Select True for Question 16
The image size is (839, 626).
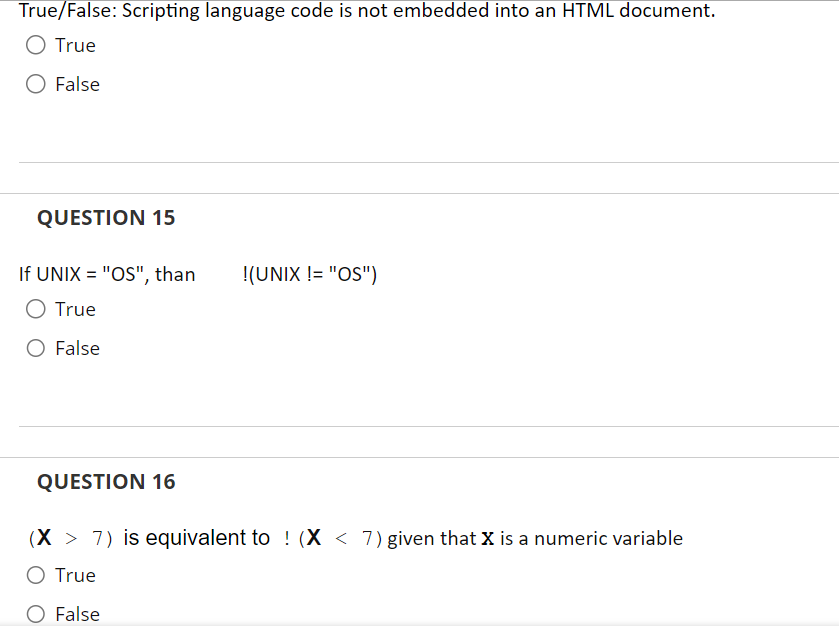pyautogui.click(x=35, y=575)
